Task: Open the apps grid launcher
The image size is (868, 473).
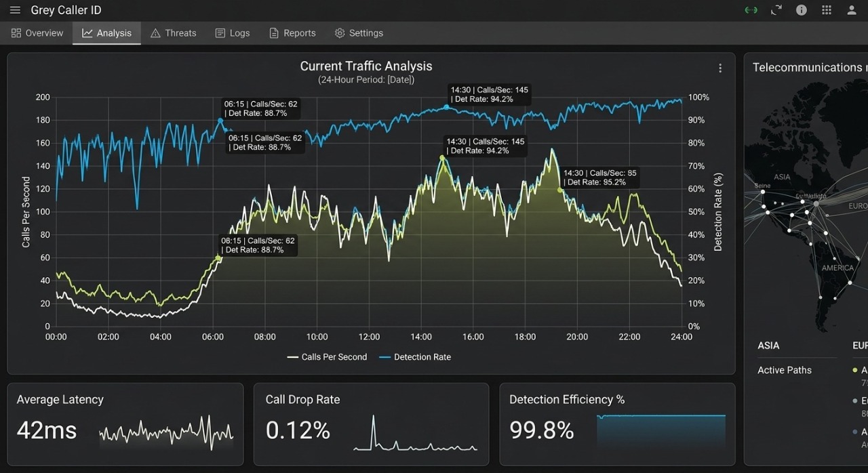Action: tap(827, 10)
